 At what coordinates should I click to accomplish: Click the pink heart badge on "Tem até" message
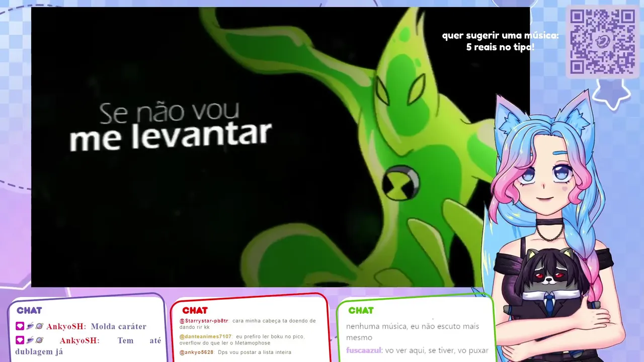20,340
